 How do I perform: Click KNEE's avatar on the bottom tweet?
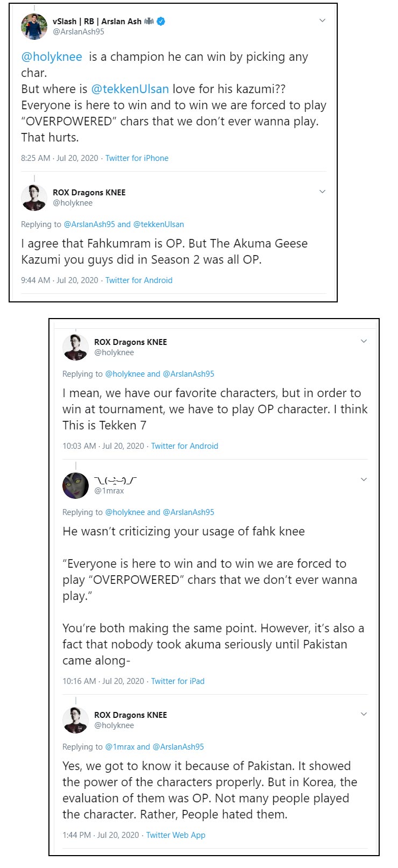click(75, 720)
